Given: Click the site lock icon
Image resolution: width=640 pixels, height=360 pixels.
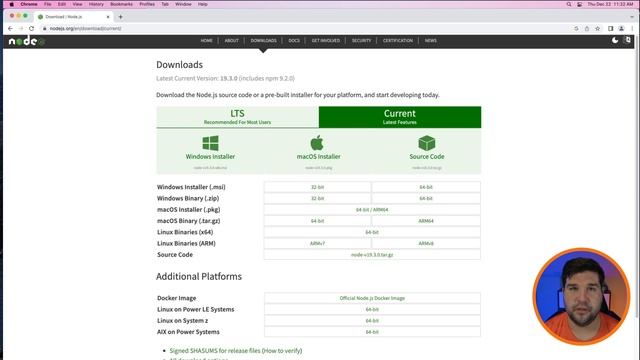Looking at the screenshot, I should tap(44, 29).
